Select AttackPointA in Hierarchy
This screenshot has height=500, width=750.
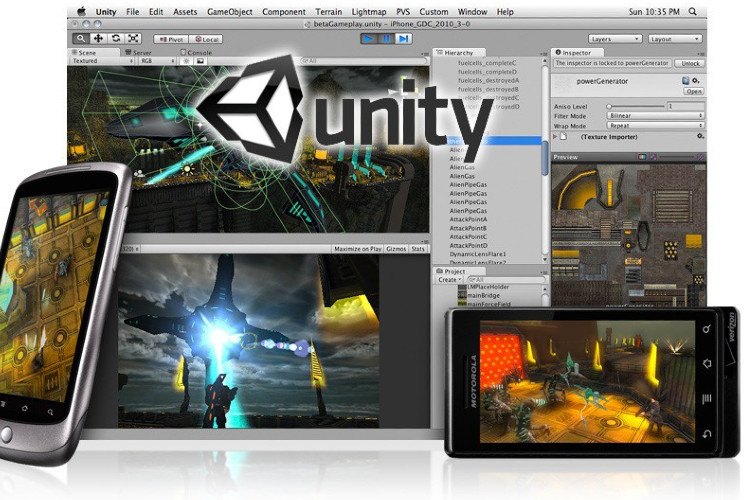(468, 219)
